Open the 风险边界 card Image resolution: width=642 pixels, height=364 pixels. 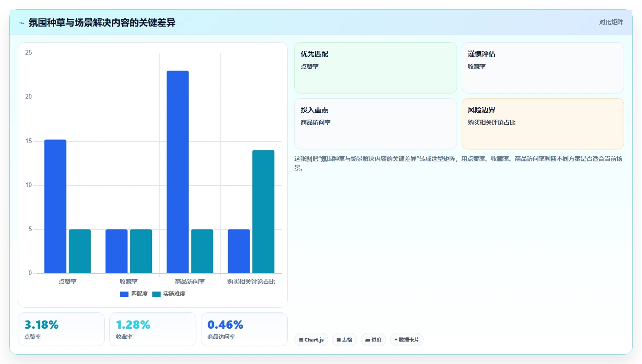click(x=542, y=124)
